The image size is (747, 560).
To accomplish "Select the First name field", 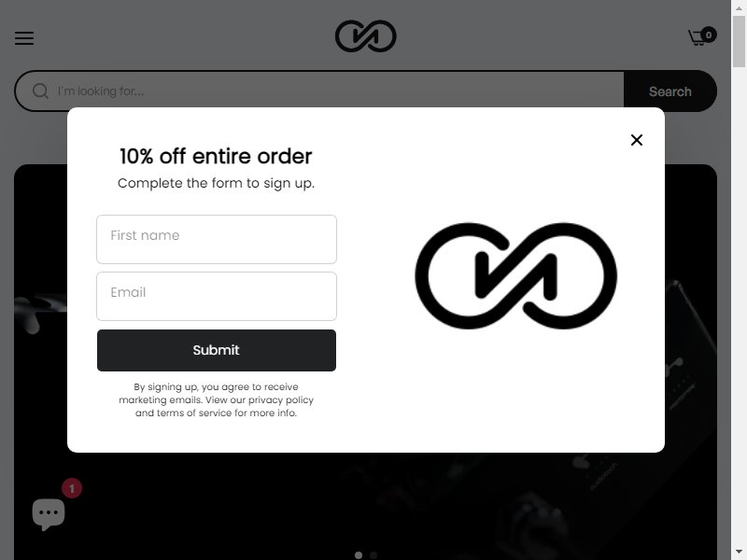I will click(x=217, y=239).
